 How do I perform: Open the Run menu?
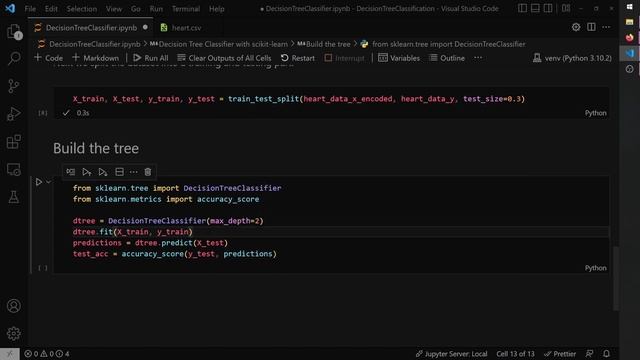pos(156,9)
